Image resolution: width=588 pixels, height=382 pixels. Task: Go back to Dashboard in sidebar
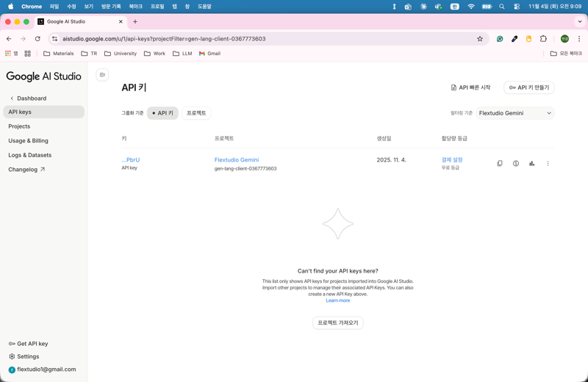(28, 98)
